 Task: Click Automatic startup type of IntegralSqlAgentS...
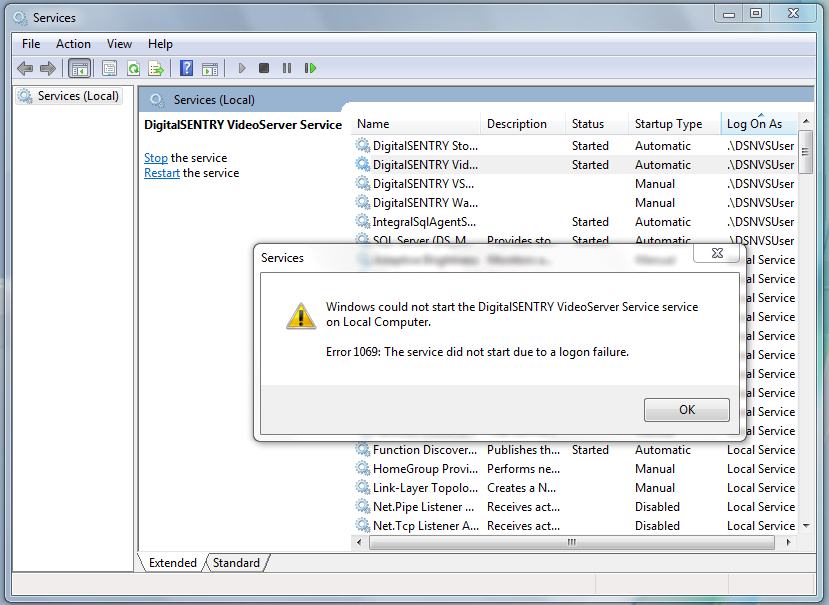(662, 222)
